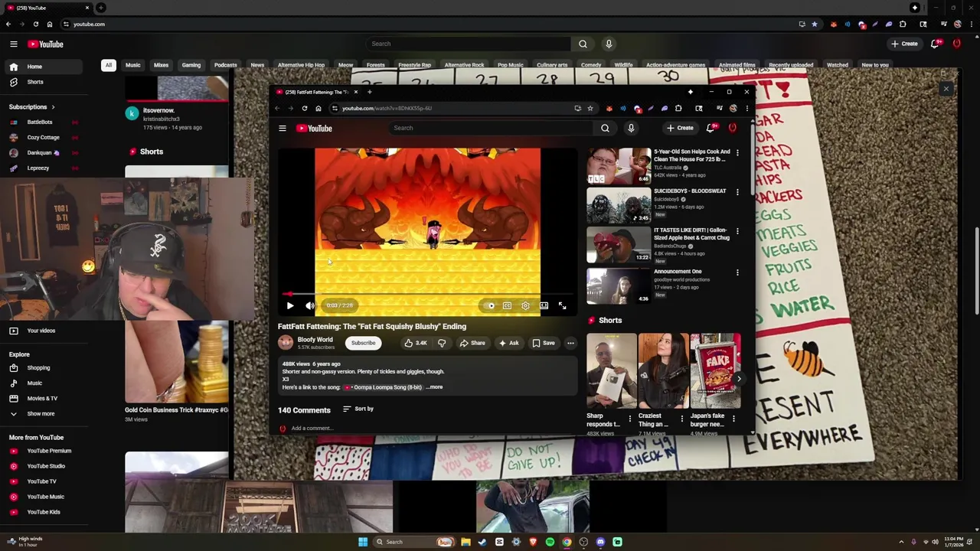Toggle closed captions (CC) on the video
This screenshot has width=980, height=551.
[507, 305]
